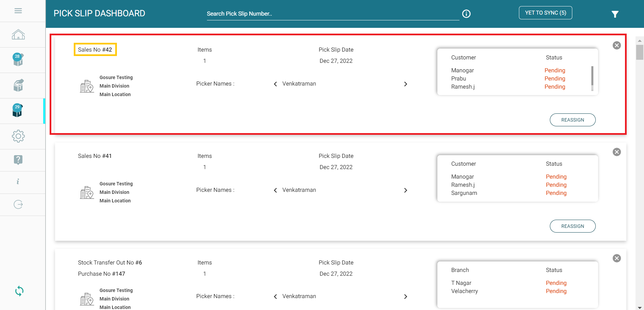Go to the Home dashboard icon
The width and height of the screenshot is (644, 310).
click(18, 35)
